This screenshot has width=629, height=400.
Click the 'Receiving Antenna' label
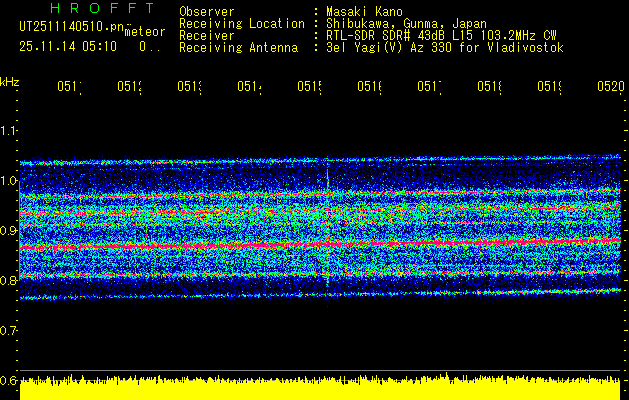[x=239, y=47]
